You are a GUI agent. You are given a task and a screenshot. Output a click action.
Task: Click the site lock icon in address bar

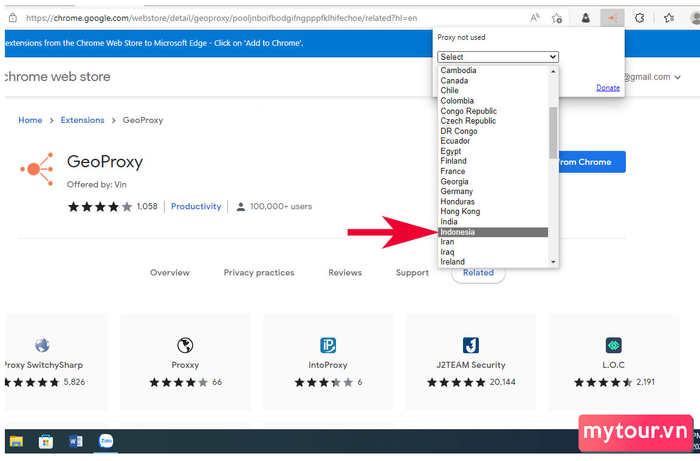[x=13, y=18]
